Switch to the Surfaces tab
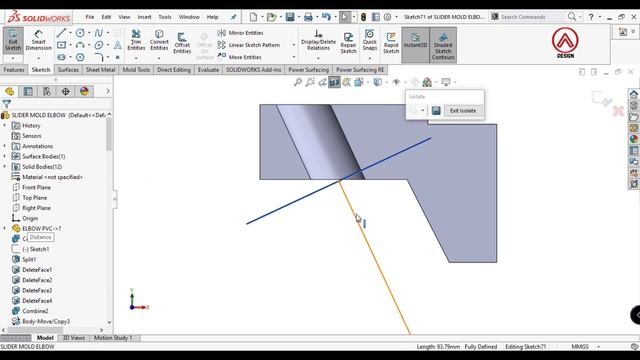 [68, 70]
